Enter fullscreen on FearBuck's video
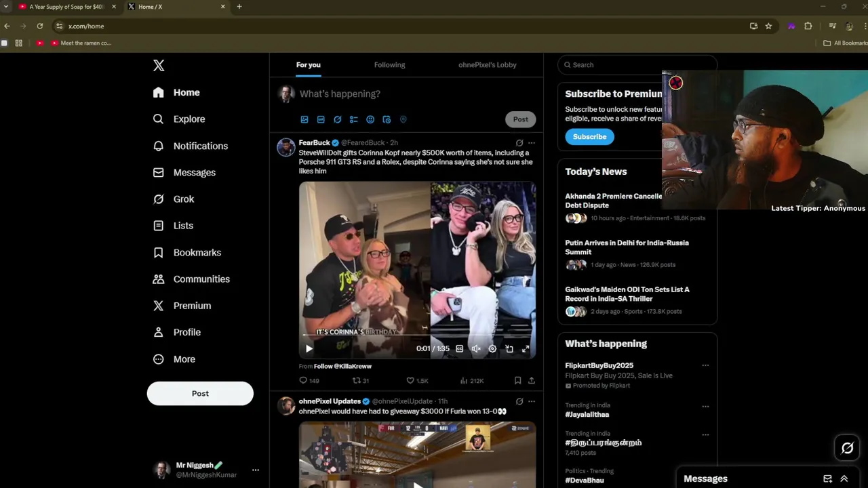868x488 pixels. pyautogui.click(x=526, y=348)
